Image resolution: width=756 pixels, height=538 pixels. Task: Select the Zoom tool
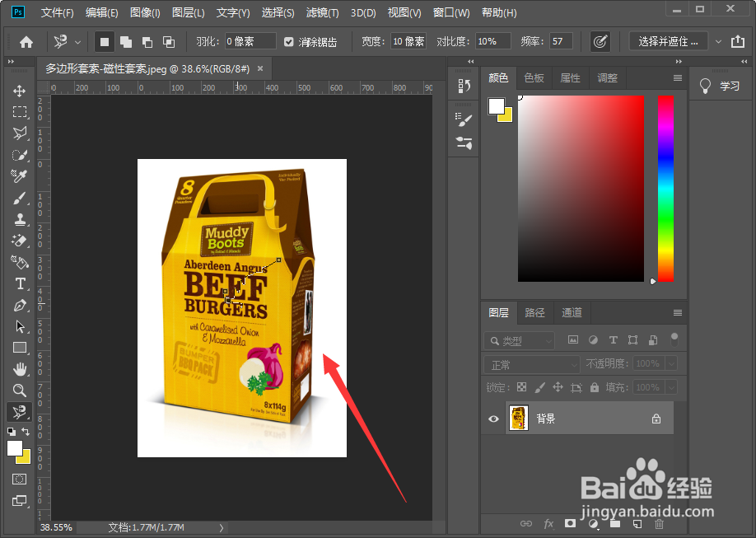[x=19, y=391]
